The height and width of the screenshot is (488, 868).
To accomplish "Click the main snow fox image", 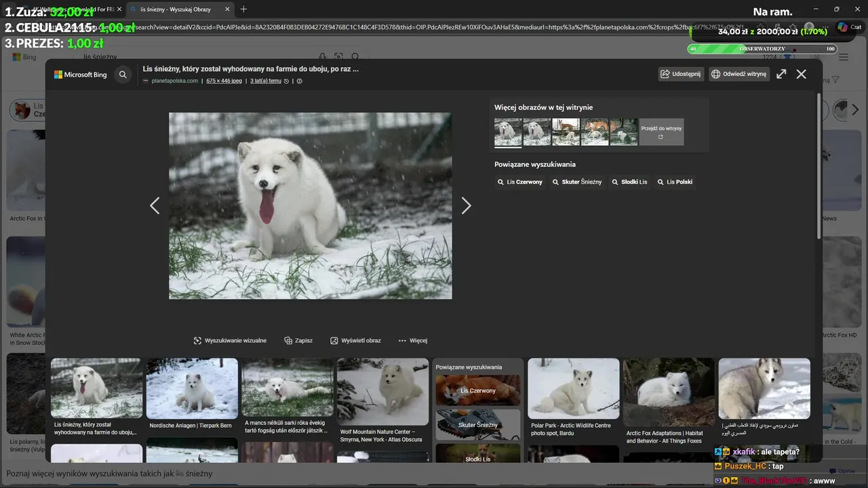I will pos(310,205).
